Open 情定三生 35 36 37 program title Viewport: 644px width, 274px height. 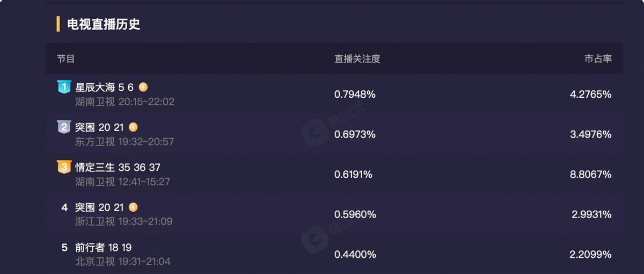[x=118, y=168]
